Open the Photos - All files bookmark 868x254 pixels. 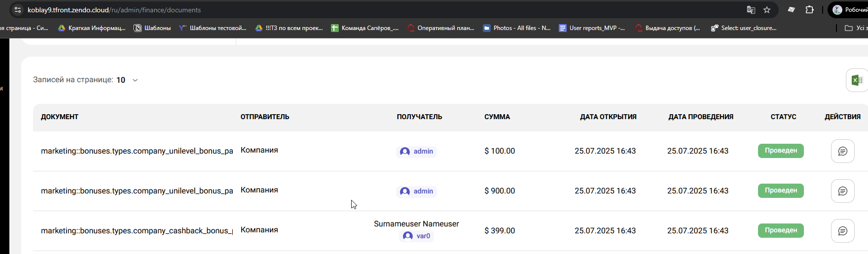click(516, 28)
